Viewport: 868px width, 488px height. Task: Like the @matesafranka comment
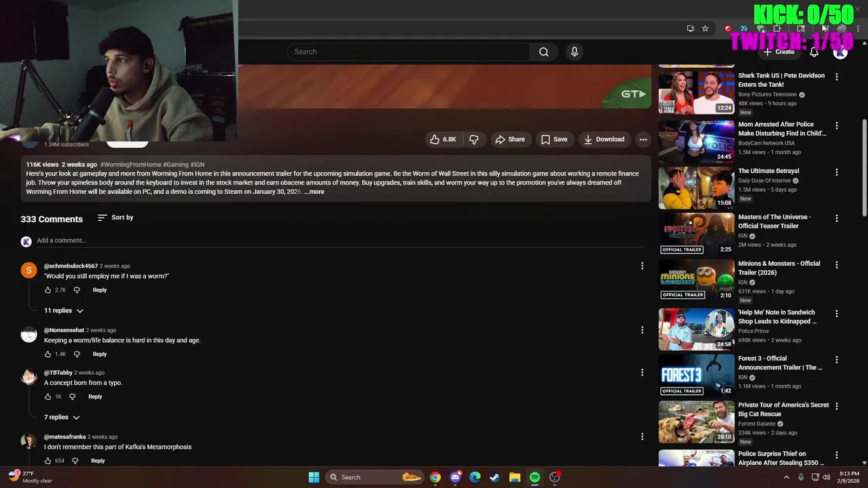click(47, 461)
